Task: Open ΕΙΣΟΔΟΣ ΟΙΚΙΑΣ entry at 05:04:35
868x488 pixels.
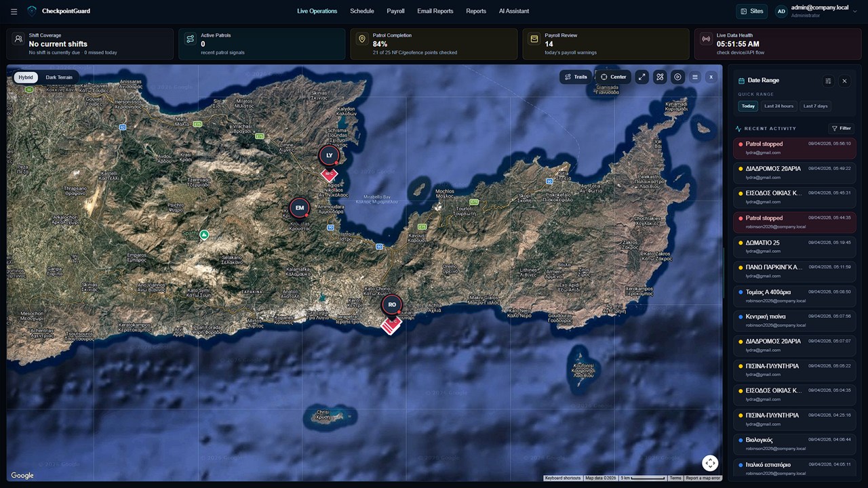Action: tap(795, 394)
